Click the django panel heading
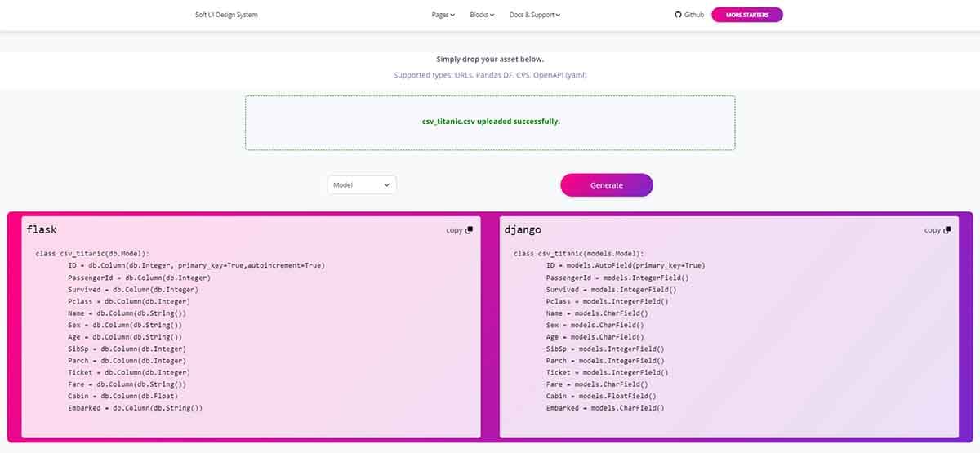 coord(523,230)
